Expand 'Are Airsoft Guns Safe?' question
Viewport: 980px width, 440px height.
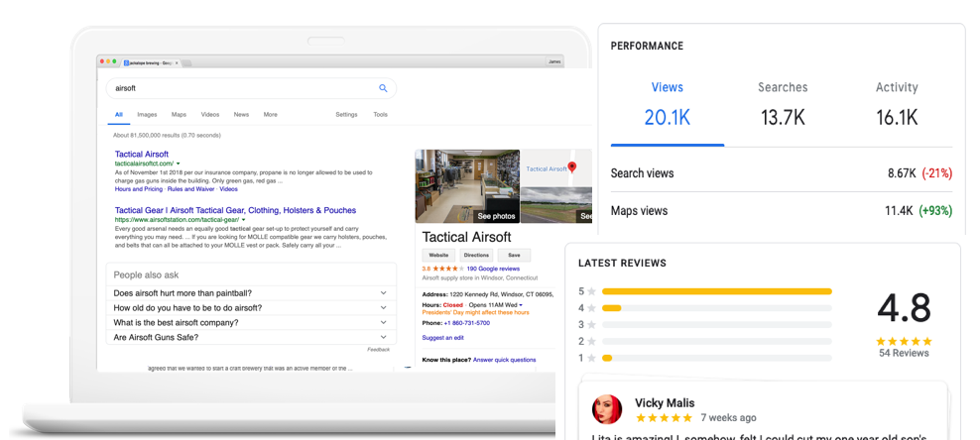[x=383, y=338]
